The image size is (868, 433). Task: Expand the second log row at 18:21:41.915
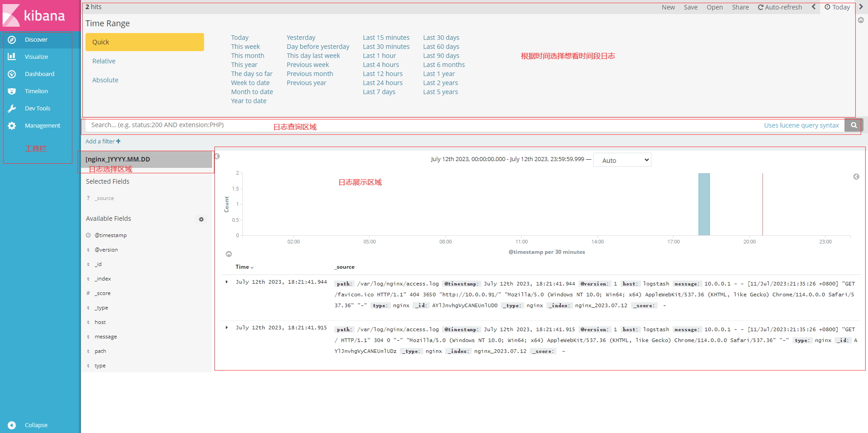point(227,328)
